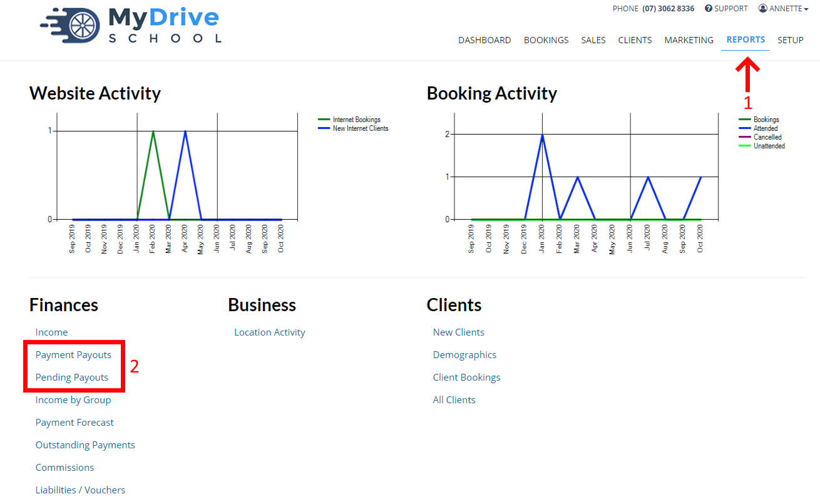This screenshot has height=504, width=820.
Task: Open the All Clients report
Action: click(x=454, y=400)
